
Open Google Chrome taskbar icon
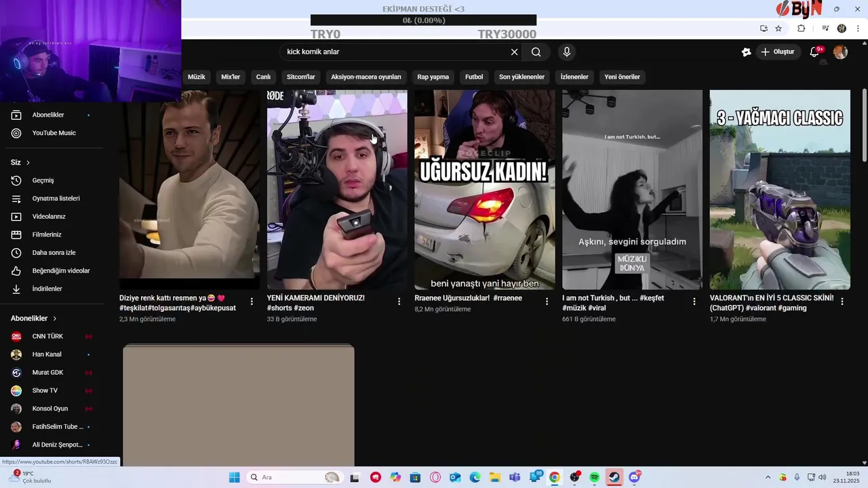(x=554, y=477)
